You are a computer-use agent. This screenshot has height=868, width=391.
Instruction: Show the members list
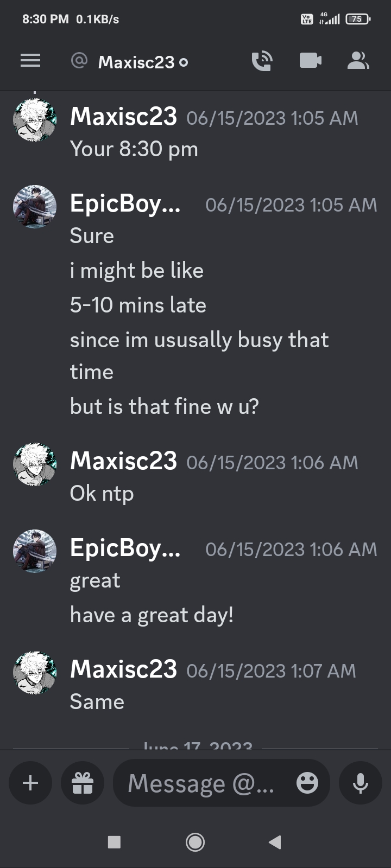358,61
